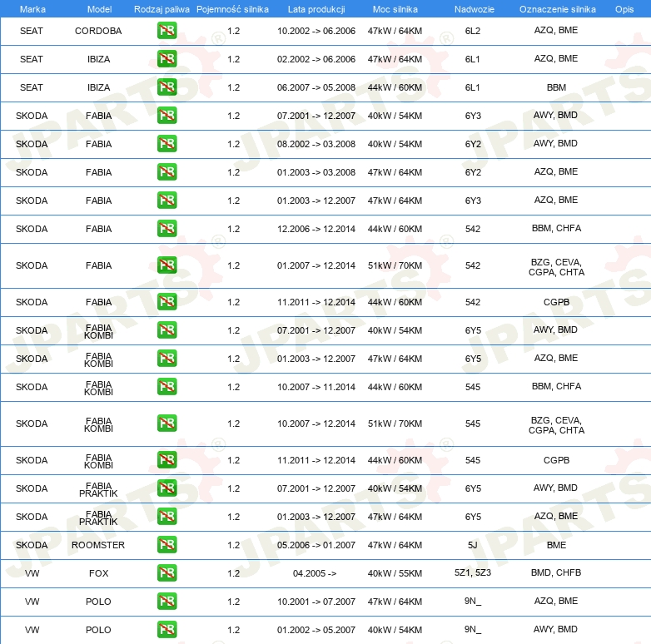Click the '01.2002 -> 05.2007' date cell
651x644 pixels.
tap(316, 630)
